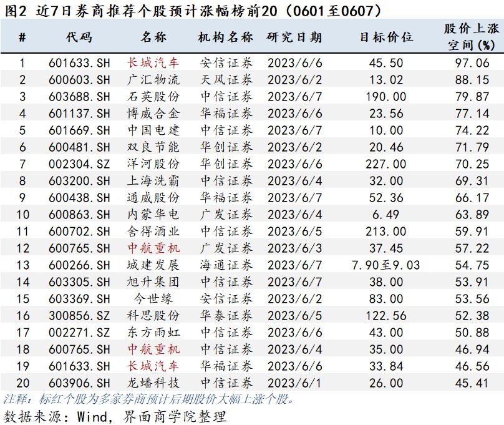The width and height of the screenshot is (504, 425).
Task: Select the stock name 城建发展
Action: (153, 265)
